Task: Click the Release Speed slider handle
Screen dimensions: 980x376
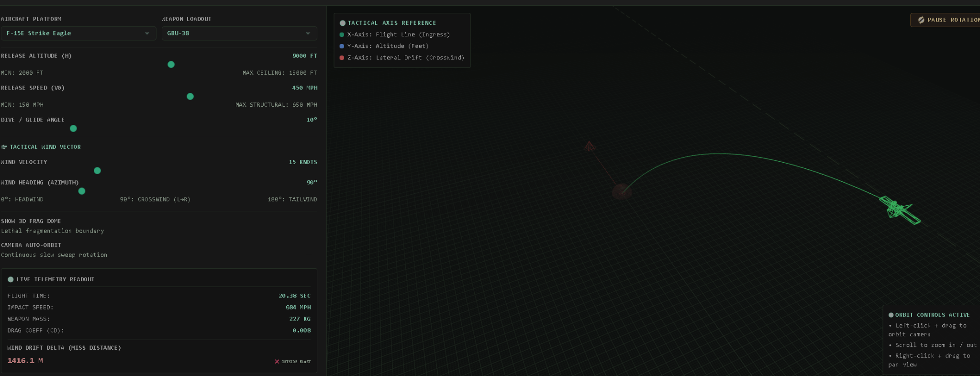Action: click(x=190, y=97)
